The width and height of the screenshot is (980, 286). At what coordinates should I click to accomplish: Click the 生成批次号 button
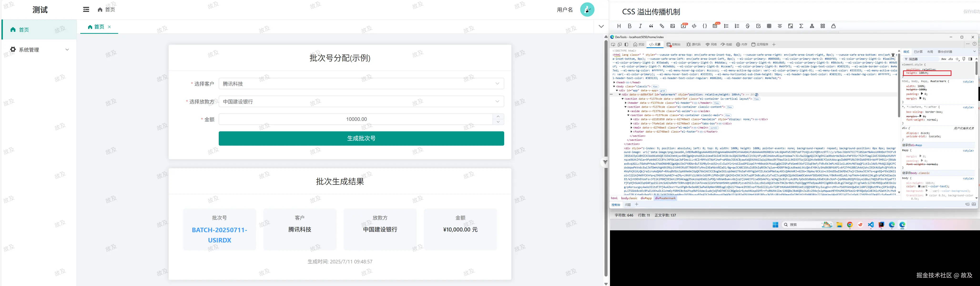point(361,138)
